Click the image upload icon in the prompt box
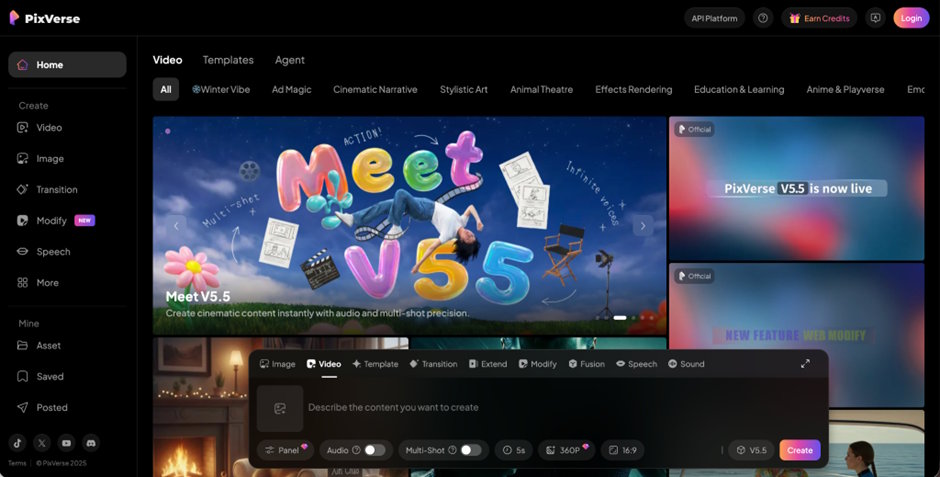 click(280, 408)
